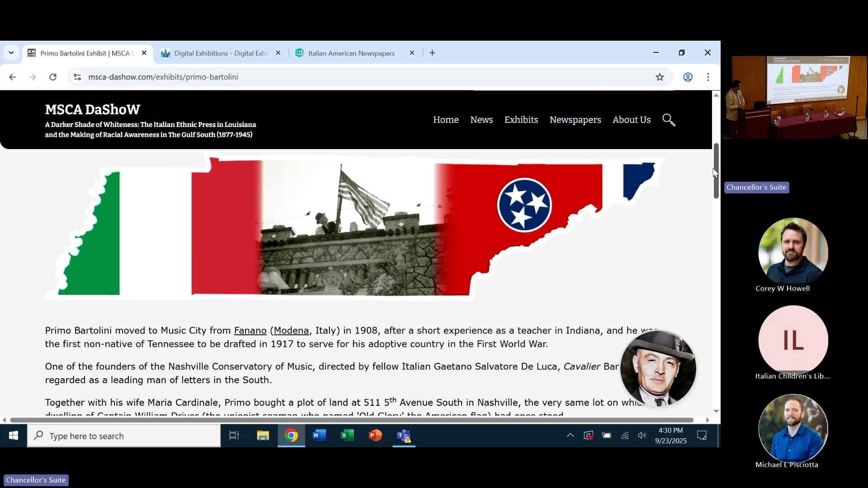Reload the page

[53, 77]
